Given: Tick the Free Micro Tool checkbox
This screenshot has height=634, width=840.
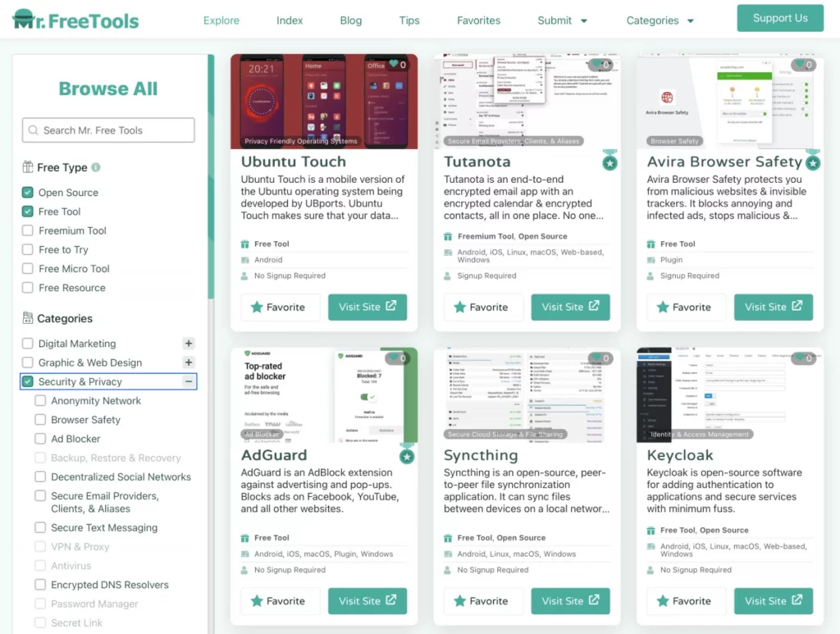Looking at the screenshot, I should click(x=27, y=268).
